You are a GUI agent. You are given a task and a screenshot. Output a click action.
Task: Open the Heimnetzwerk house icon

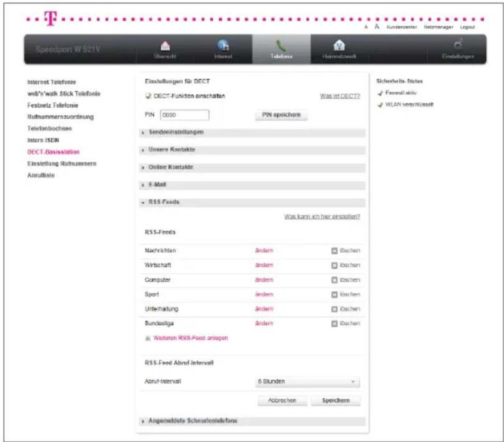tap(340, 45)
